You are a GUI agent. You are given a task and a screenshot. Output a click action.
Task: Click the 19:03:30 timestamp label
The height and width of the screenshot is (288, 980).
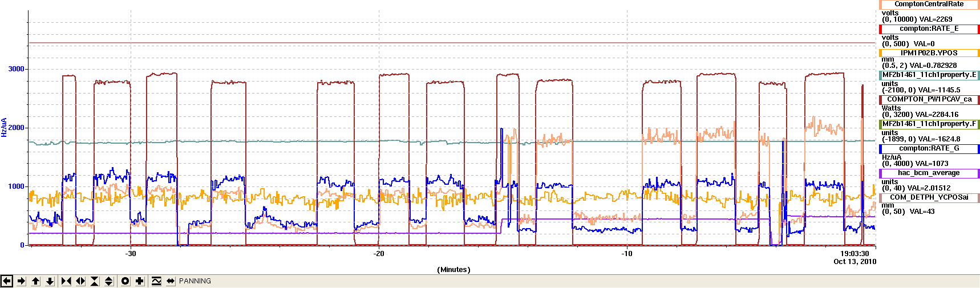(x=855, y=254)
